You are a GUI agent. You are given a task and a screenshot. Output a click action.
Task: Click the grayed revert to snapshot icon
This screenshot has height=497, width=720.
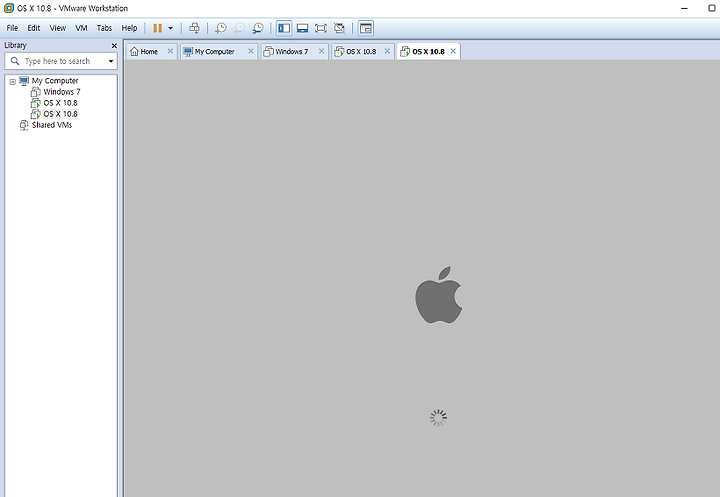coord(239,28)
